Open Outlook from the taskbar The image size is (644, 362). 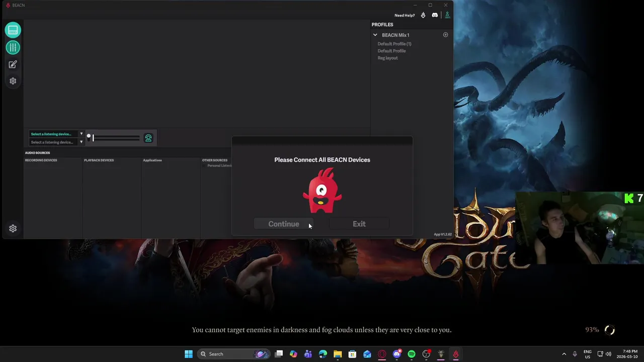pyautogui.click(x=367, y=354)
